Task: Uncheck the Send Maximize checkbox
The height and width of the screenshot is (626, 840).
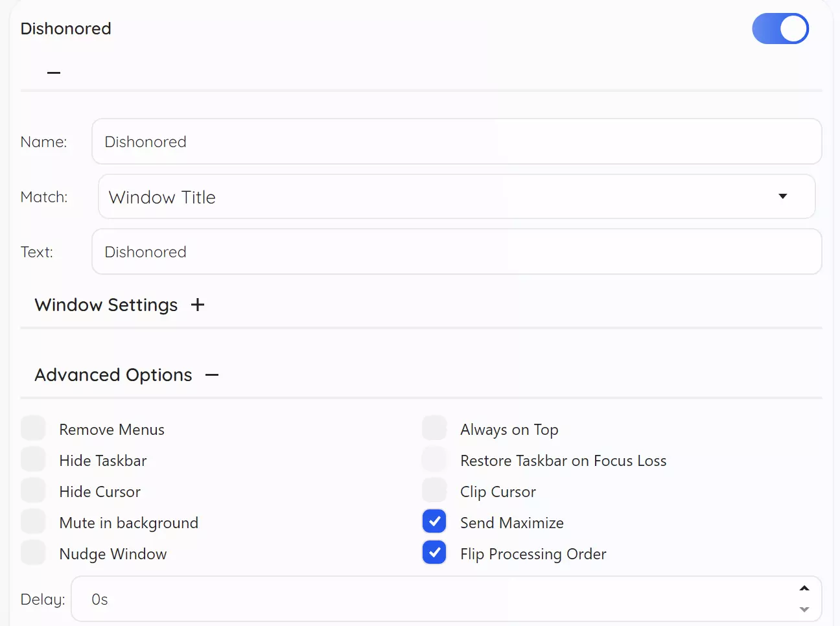Action: 434,522
